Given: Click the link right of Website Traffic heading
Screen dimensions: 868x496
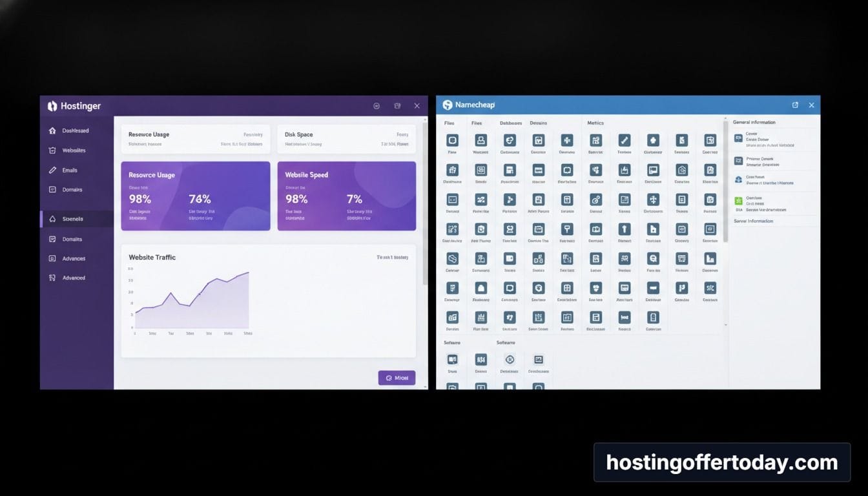Looking at the screenshot, I should (x=393, y=257).
